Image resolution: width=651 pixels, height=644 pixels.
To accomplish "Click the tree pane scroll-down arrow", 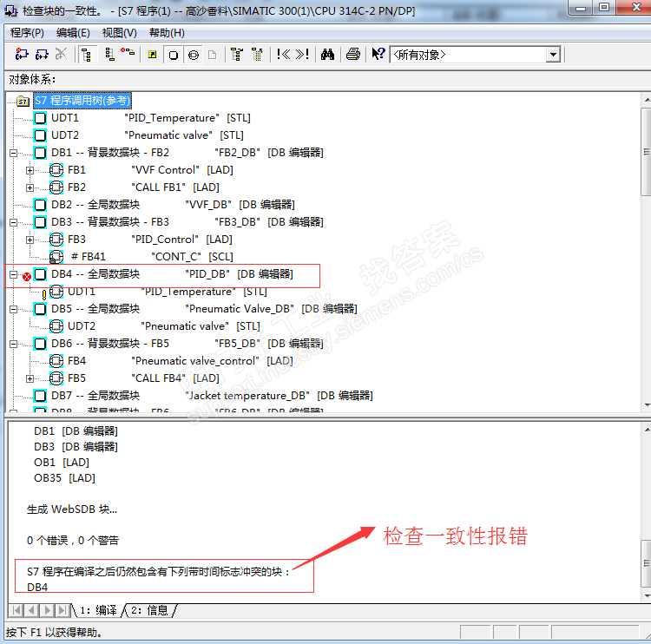I will (647, 404).
